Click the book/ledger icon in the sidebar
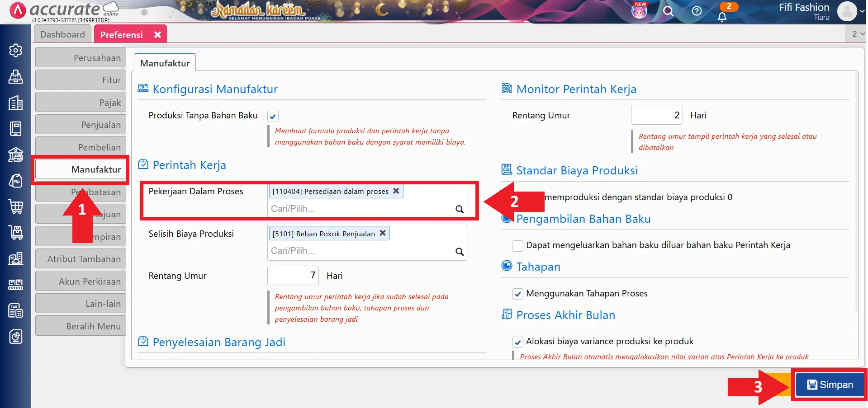The width and height of the screenshot is (868, 408). [x=16, y=128]
